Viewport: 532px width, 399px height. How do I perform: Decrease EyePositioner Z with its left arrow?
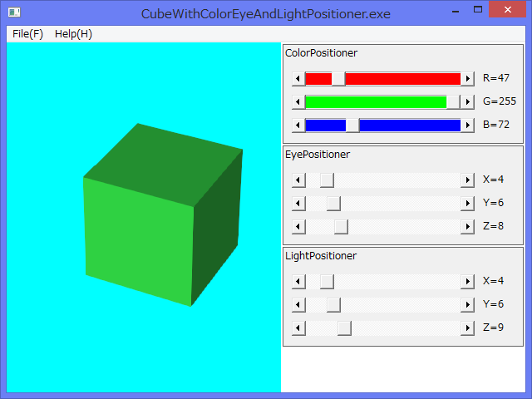298,227
